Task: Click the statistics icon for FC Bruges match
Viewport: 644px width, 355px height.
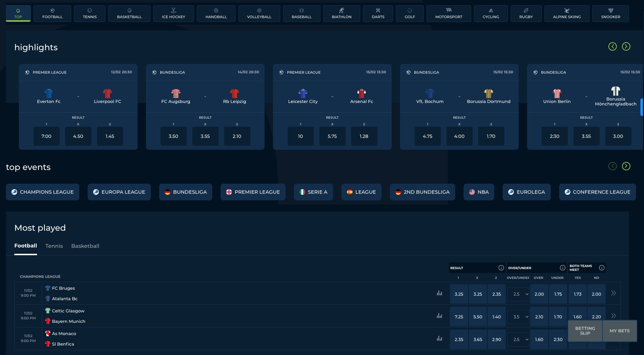Action: (439, 293)
